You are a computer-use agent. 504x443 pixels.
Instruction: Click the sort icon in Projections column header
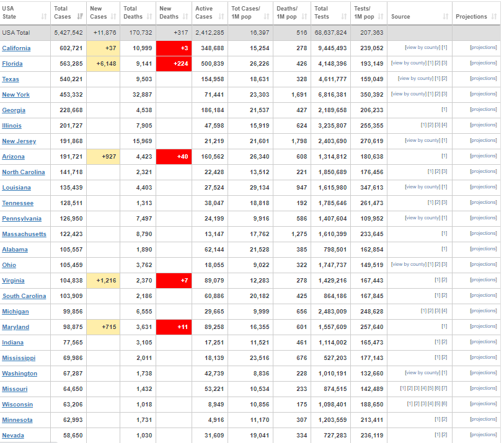click(494, 17)
